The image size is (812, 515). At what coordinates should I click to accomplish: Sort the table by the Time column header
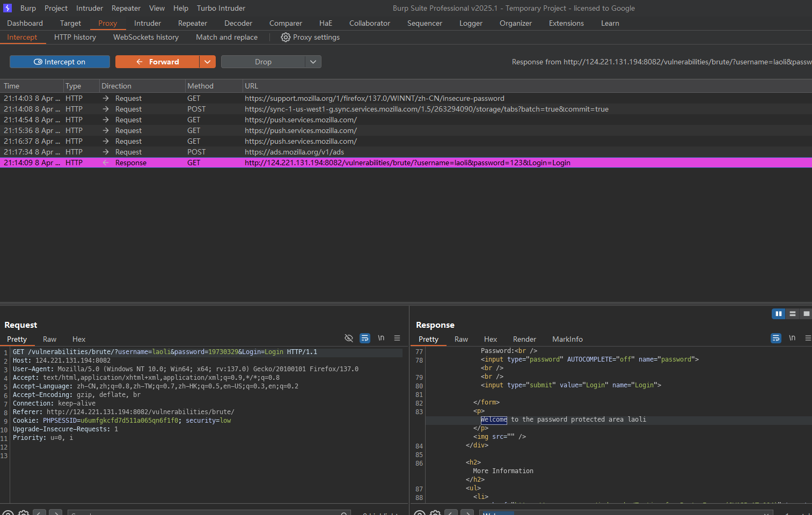pos(32,86)
